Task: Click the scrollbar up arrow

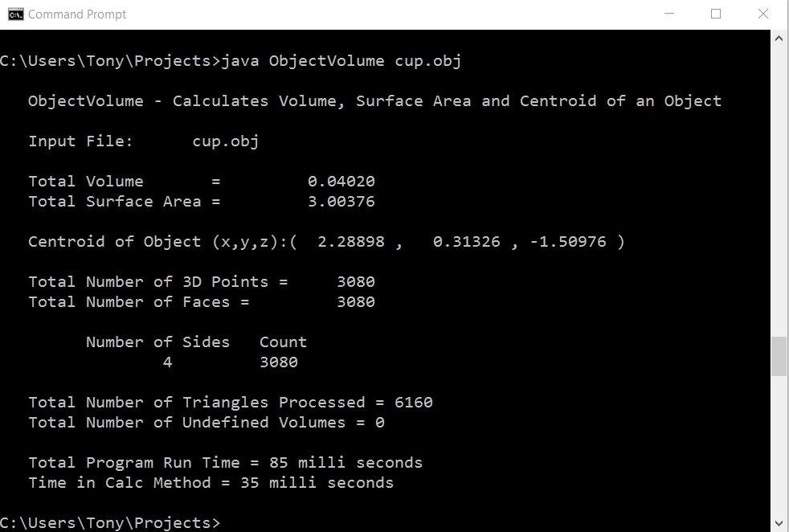Action: point(779,39)
